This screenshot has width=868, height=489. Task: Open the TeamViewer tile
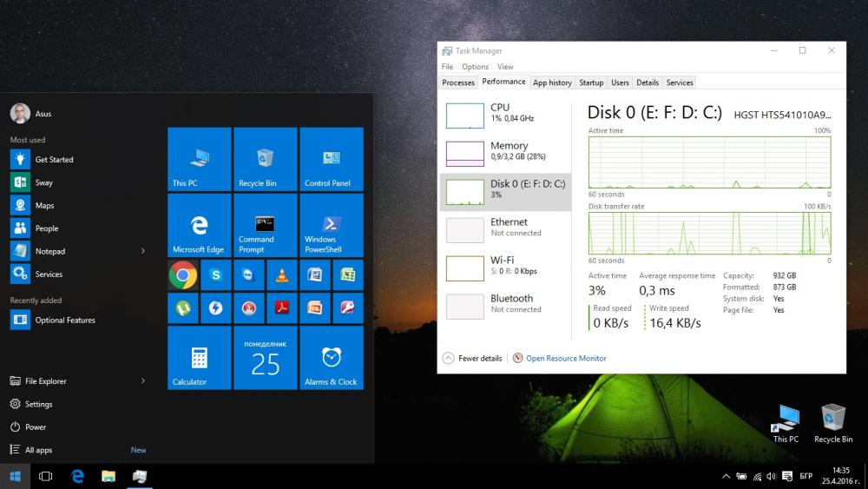coord(248,274)
